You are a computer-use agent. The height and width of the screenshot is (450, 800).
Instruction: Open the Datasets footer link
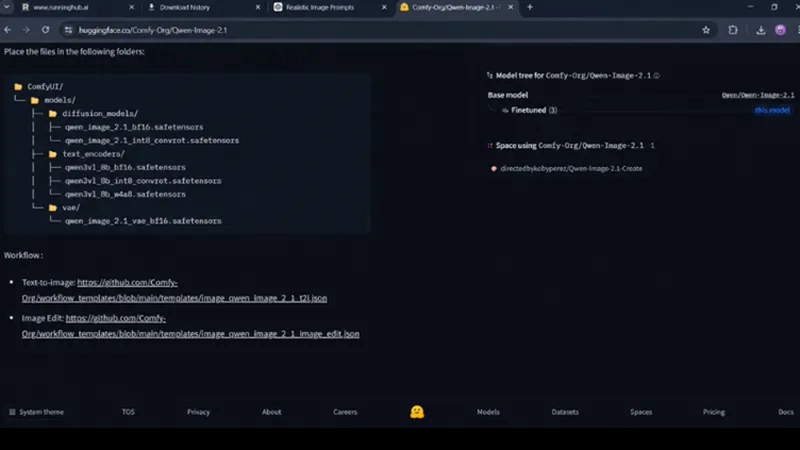[x=565, y=412]
